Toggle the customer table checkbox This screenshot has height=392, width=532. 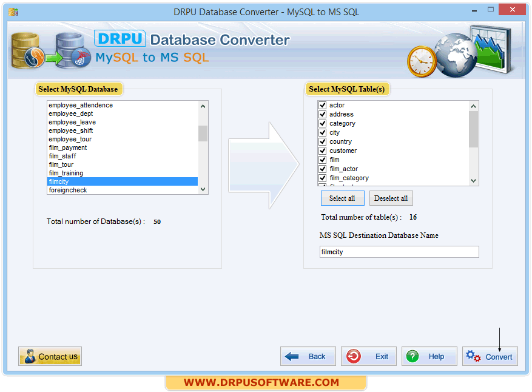pos(322,150)
